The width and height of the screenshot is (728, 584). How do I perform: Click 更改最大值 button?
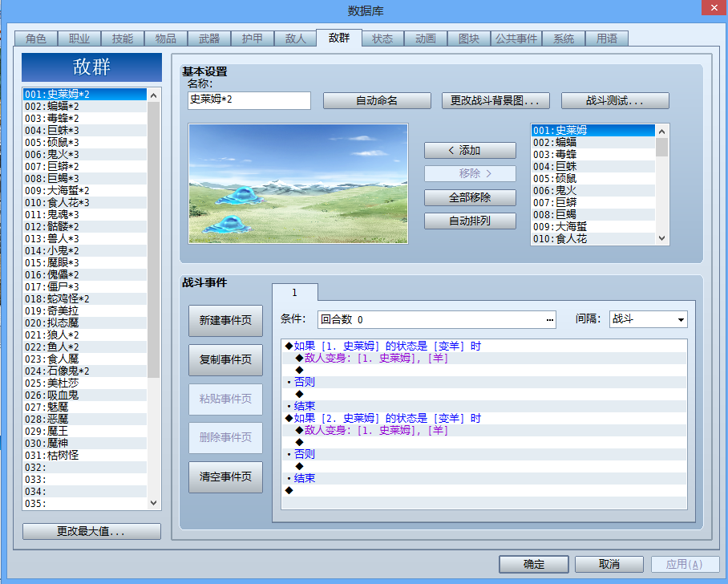(91, 532)
